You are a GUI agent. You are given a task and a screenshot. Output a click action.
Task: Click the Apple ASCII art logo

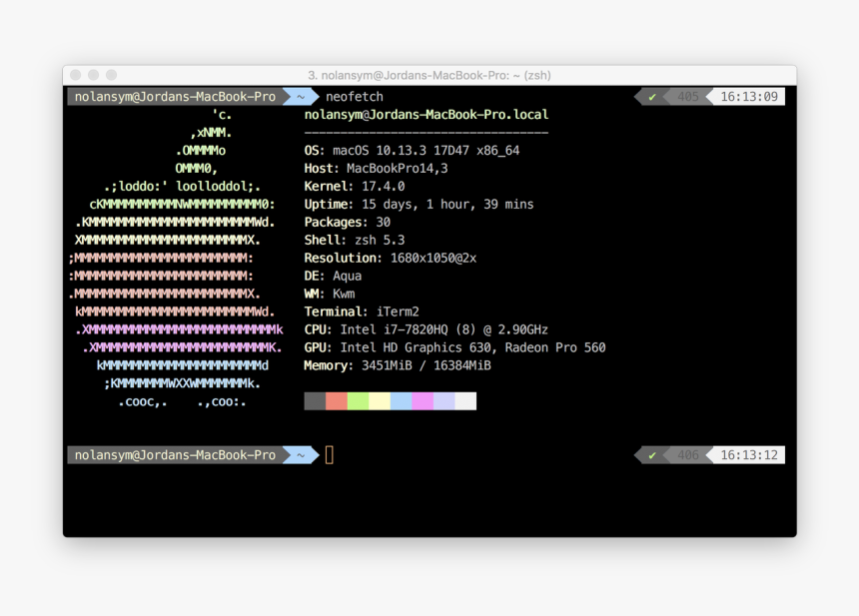click(x=175, y=259)
